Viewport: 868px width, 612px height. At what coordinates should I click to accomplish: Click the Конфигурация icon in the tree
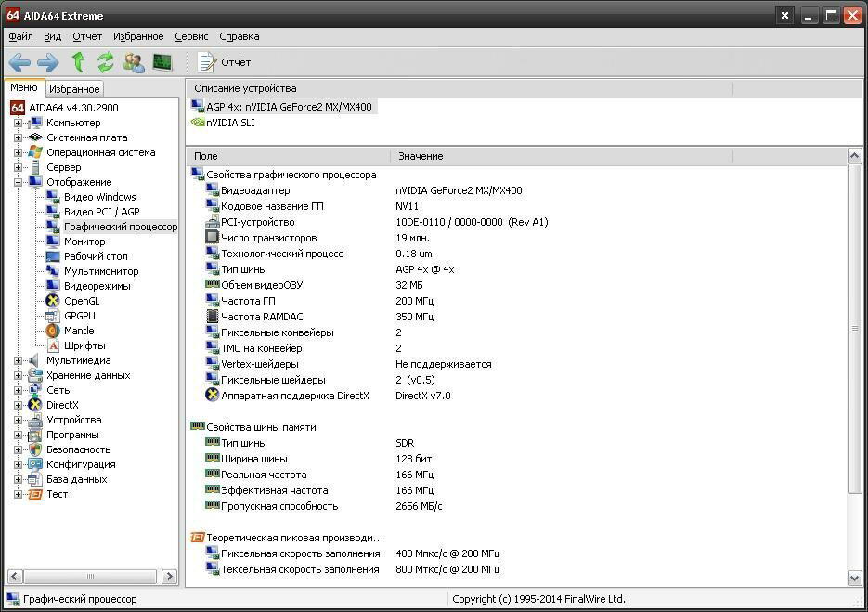(35, 464)
